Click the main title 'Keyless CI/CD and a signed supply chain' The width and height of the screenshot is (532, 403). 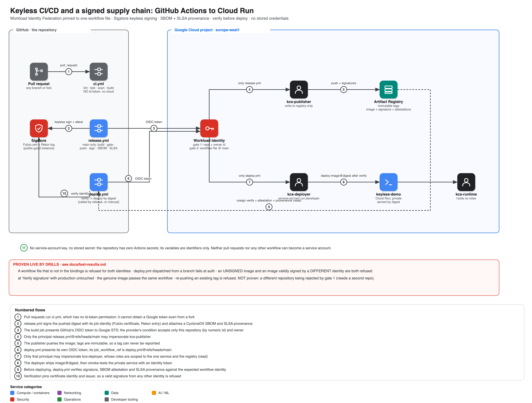coord(132,11)
